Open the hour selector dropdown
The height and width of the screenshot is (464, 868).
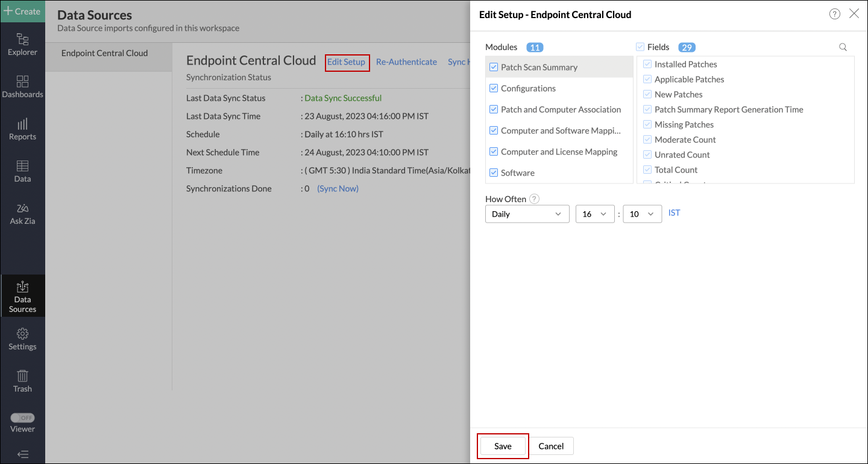(x=595, y=214)
